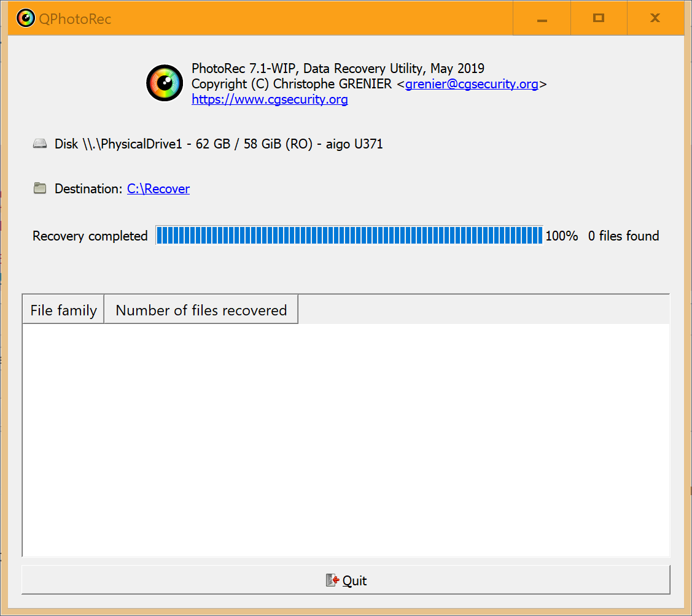The width and height of the screenshot is (692, 616).
Task: Sort by Number of files recovered header
Action: pos(201,310)
